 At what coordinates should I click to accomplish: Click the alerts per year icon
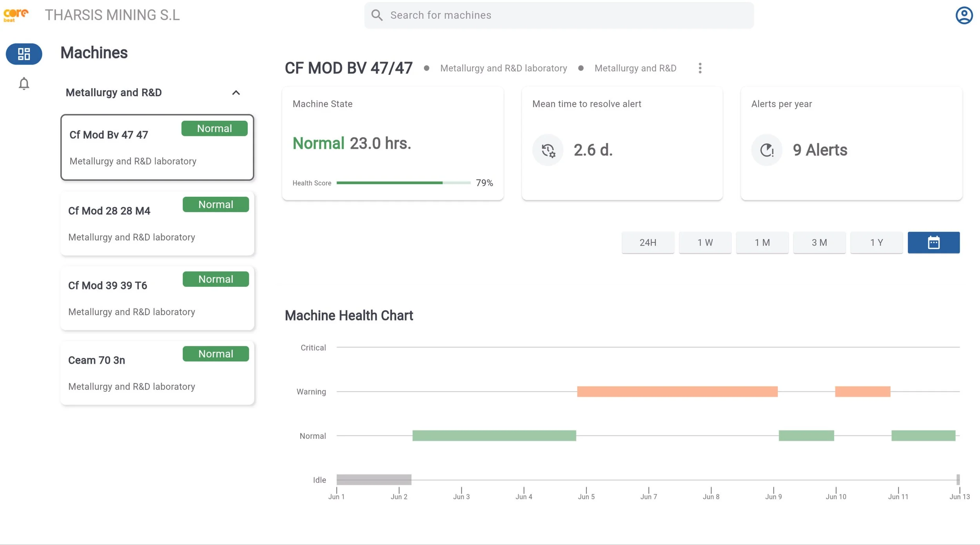[x=766, y=150]
